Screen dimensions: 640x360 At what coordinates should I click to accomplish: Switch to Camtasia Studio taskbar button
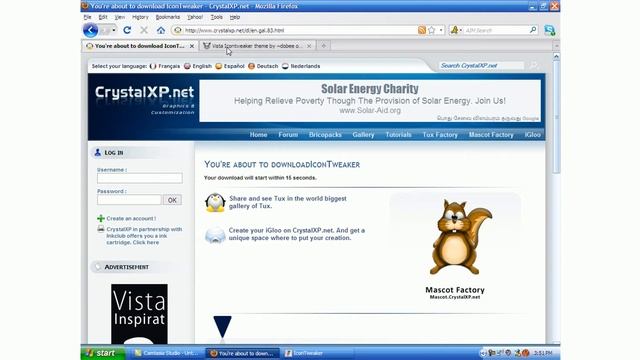pos(167,353)
